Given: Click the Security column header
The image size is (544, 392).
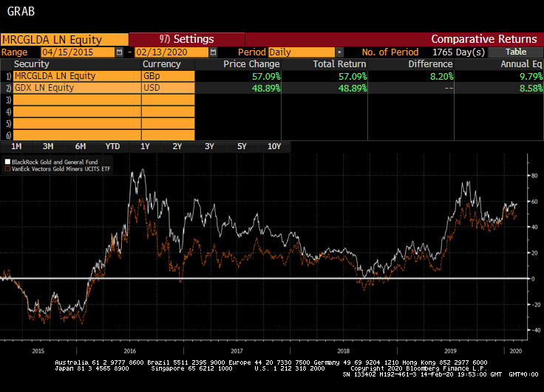Looking at the screenshot, I should point(32,64).
